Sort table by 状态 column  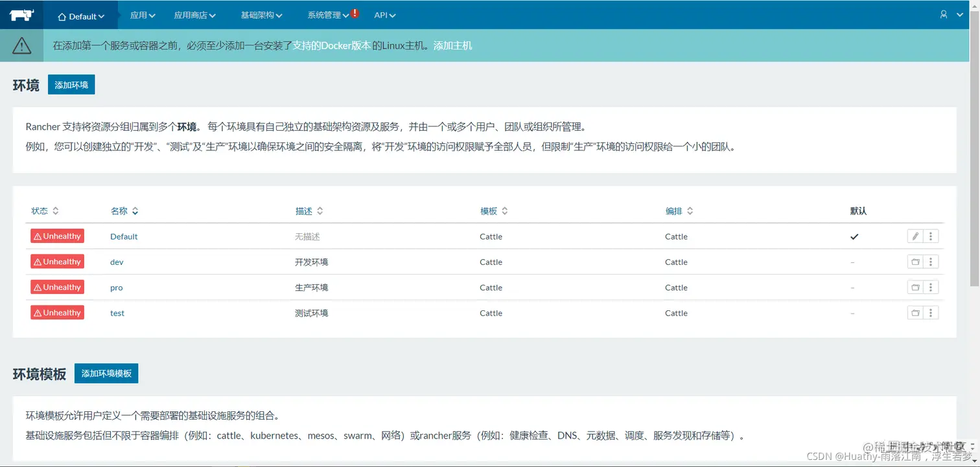coord(45,211)
